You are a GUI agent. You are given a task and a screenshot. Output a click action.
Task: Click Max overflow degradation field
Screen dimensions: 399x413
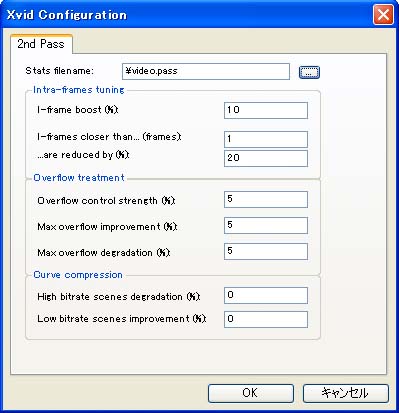pyautogui.click(x=266, y=251)
